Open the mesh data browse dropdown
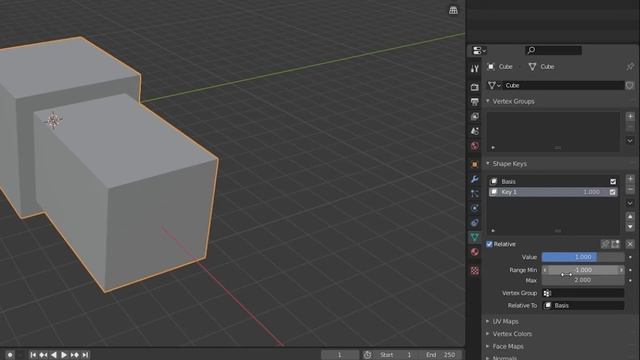This screenshot has height=360, width=640. point(495,85)
